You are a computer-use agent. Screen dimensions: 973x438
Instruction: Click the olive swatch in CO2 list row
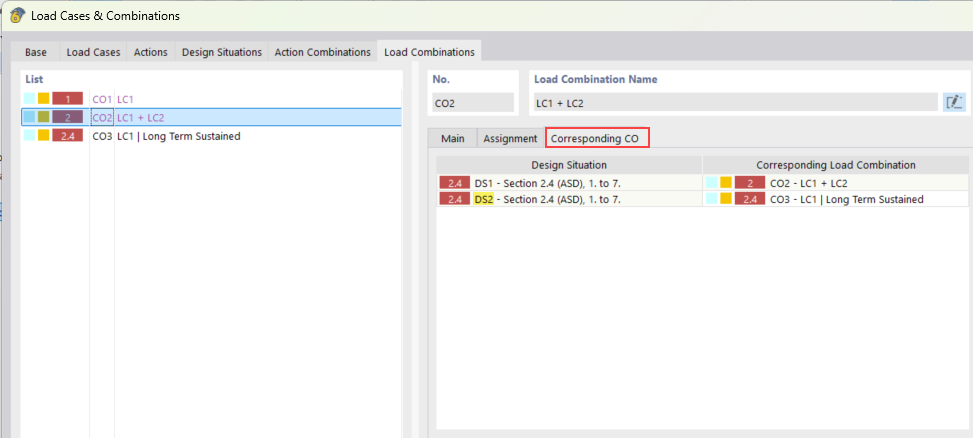tap(43, 117)
